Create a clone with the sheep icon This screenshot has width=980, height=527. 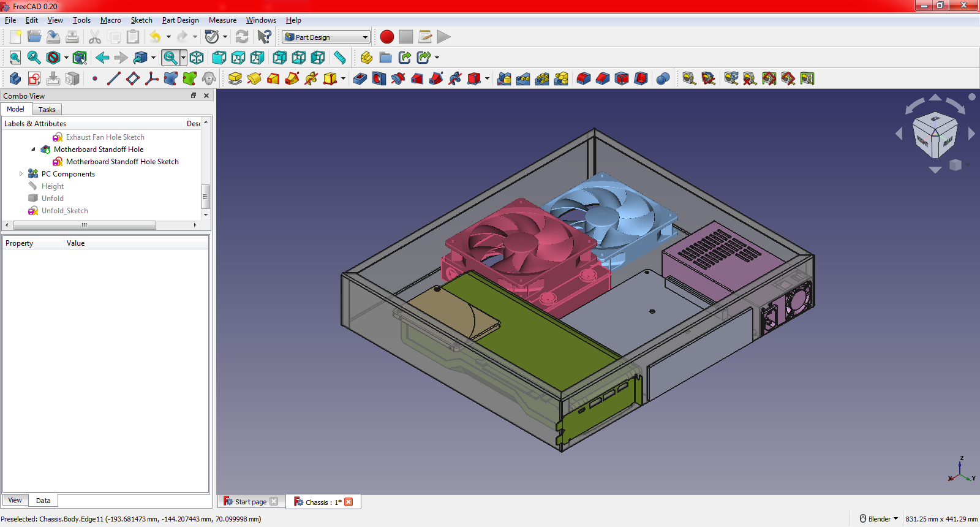click(x=209, y=78)
